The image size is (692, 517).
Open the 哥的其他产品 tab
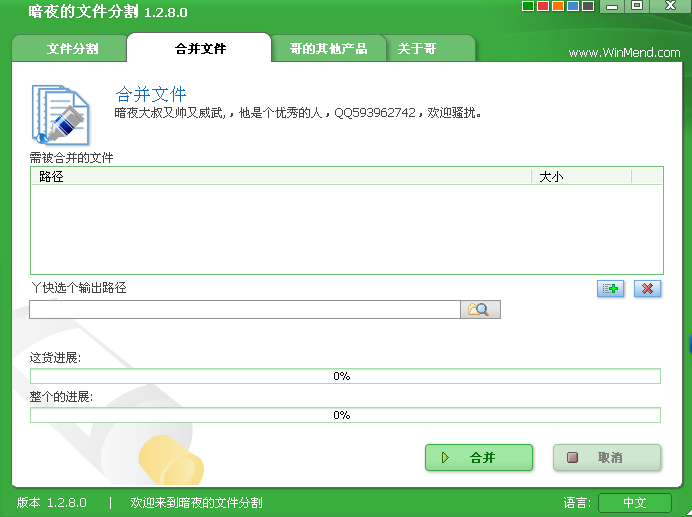point(328,48)
